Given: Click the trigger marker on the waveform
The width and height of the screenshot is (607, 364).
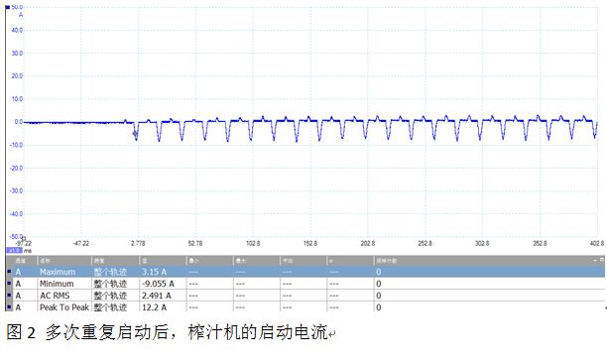Looking at the screenshot, I should click(x=135, y=134).
